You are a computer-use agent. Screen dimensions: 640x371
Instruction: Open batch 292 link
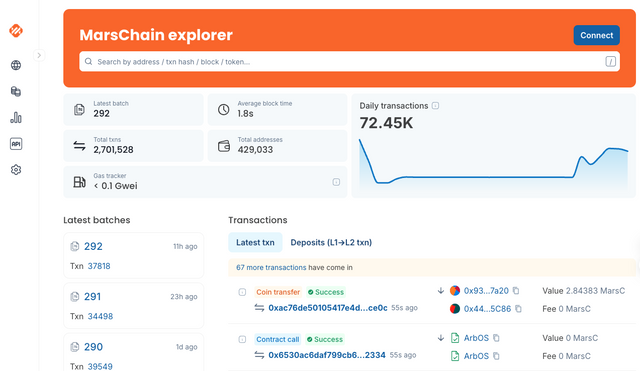coord(93,246)
